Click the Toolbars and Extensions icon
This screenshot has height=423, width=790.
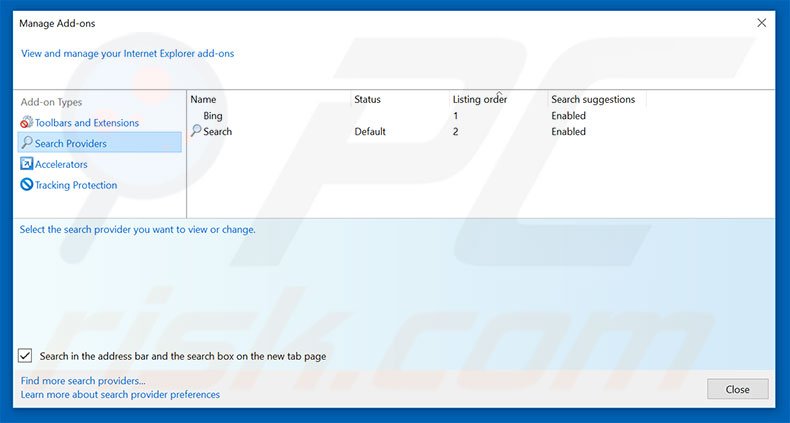click(26, 122)
